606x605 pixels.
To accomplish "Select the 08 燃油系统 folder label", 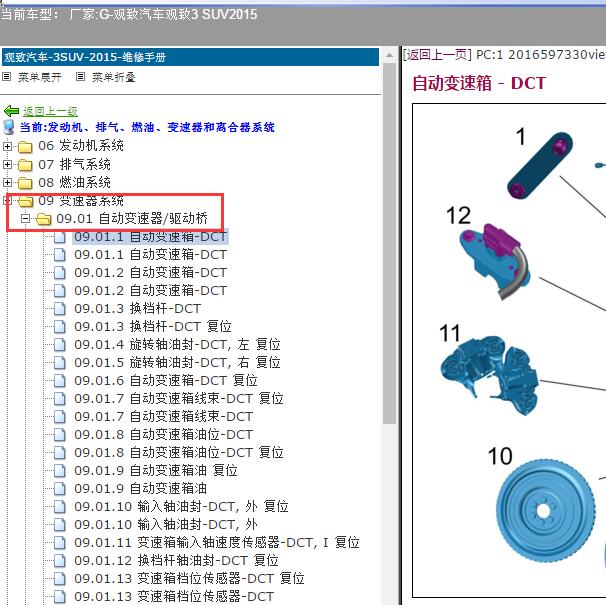I will click(75, 182).
